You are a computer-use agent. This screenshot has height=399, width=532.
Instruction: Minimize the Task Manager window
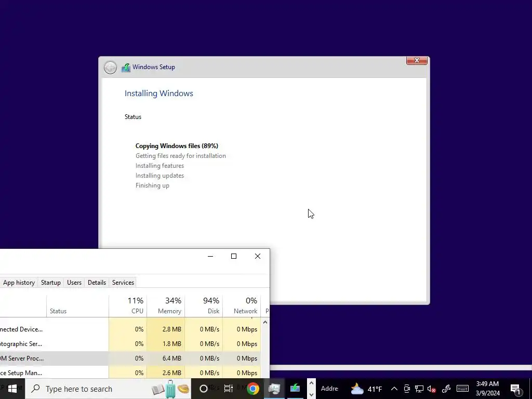(x=210, y=256)
